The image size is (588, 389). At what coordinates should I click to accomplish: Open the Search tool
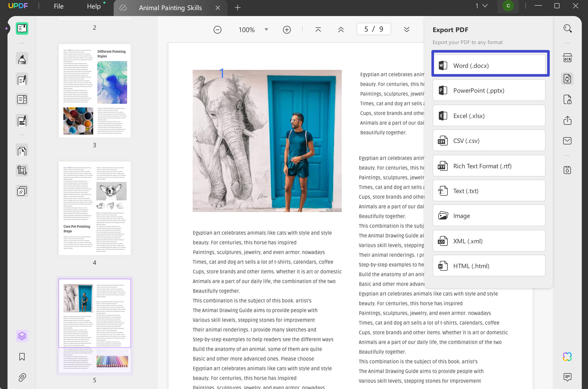567,28
